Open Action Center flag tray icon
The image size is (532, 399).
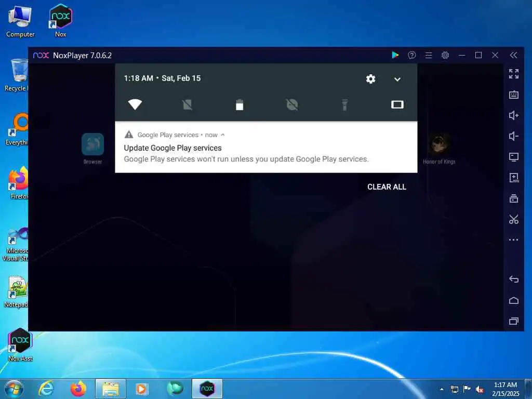point(467,389)
